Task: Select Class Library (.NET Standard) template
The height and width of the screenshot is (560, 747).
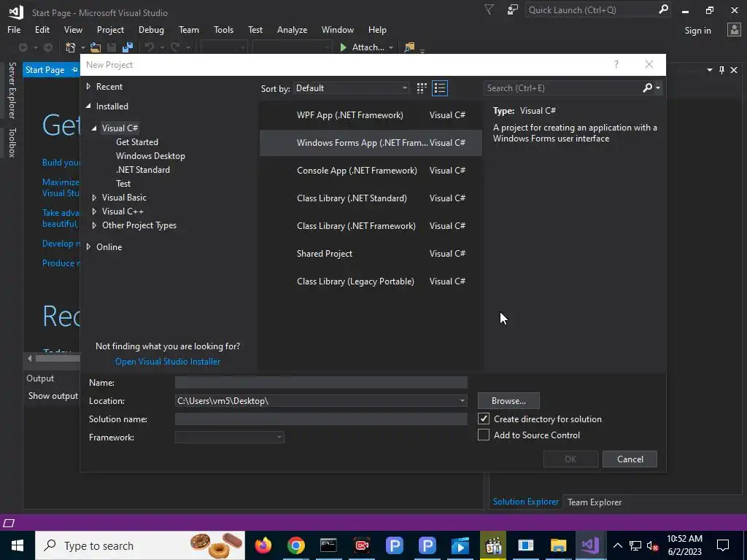Action: click(x=371, y=198)
